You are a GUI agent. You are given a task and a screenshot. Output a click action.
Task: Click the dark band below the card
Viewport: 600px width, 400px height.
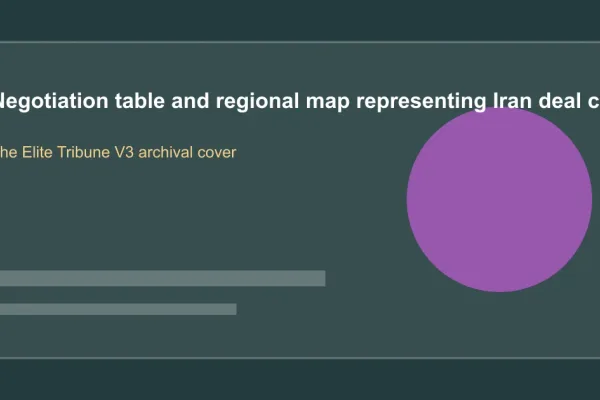coord(300,380)
